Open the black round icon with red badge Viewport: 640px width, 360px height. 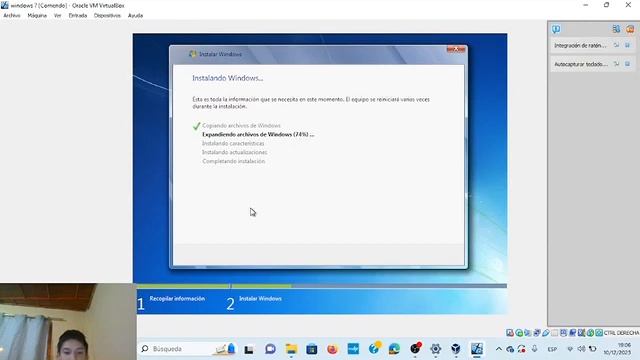[416, 348]
